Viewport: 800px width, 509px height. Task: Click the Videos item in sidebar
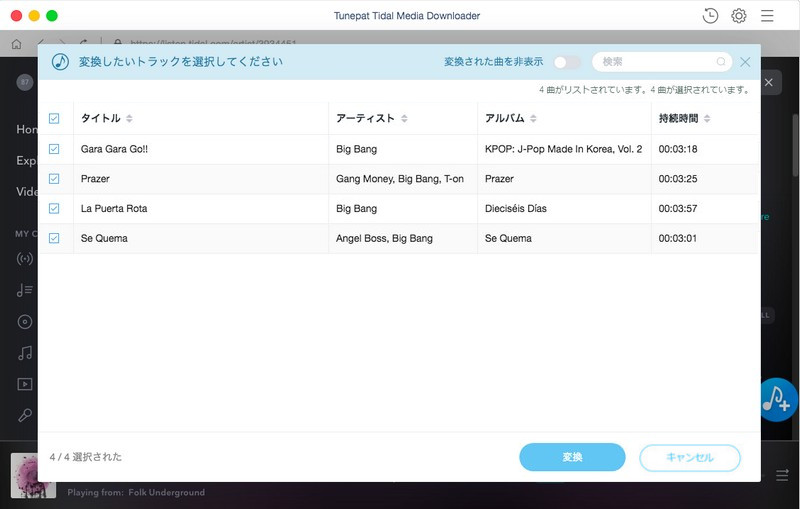pos(27,192)
